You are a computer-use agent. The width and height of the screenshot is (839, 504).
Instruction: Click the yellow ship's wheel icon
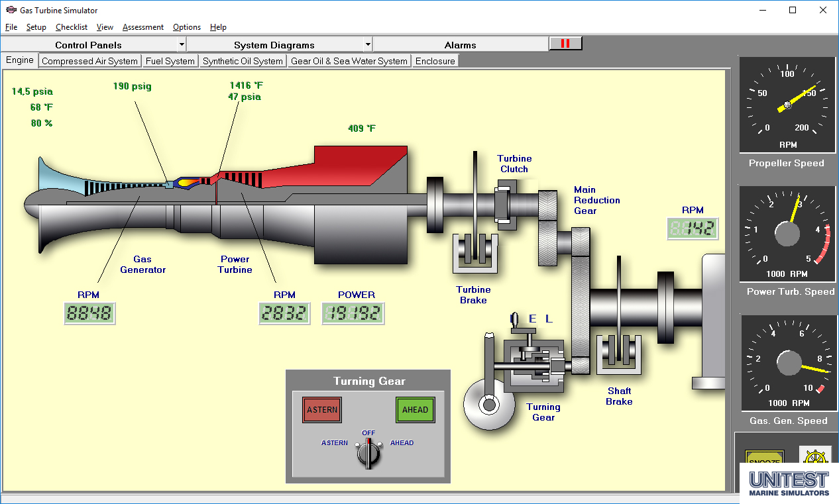click(814, 458)
